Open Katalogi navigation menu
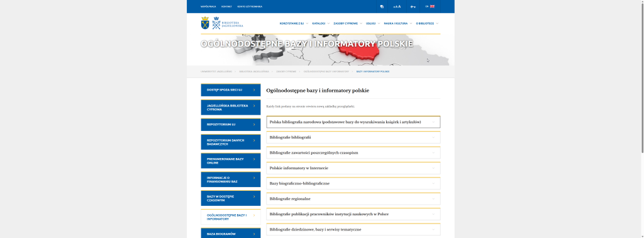Screen dimensions: 644x238 click(321, 23)
